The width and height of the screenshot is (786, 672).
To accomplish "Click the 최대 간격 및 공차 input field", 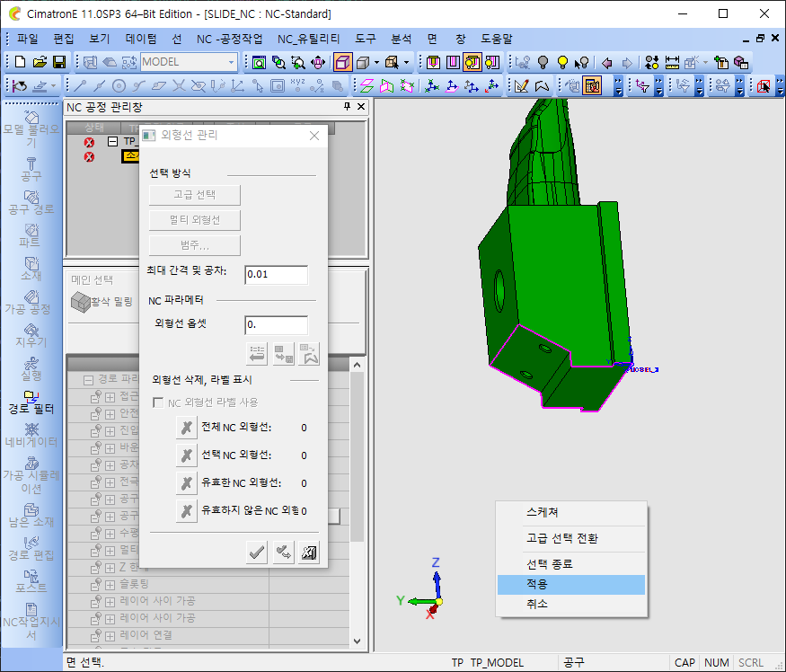I will 276,275.
